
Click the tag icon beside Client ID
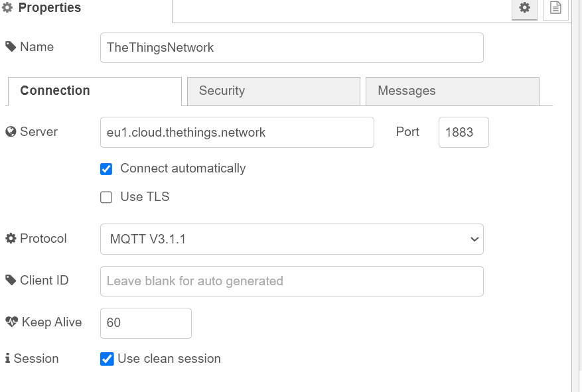coord(11,281)
